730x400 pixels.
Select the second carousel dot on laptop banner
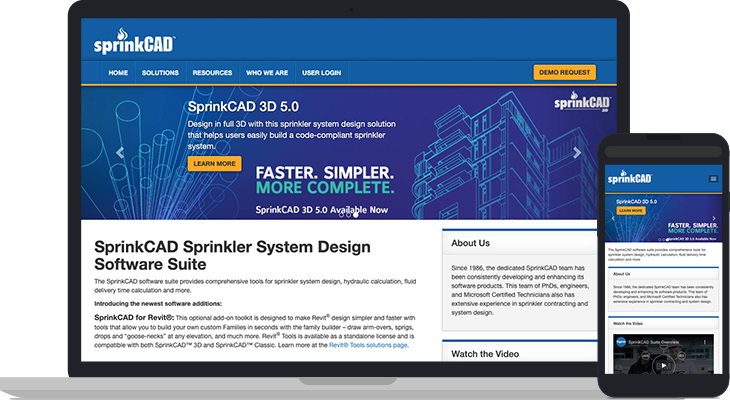[348, 215]
